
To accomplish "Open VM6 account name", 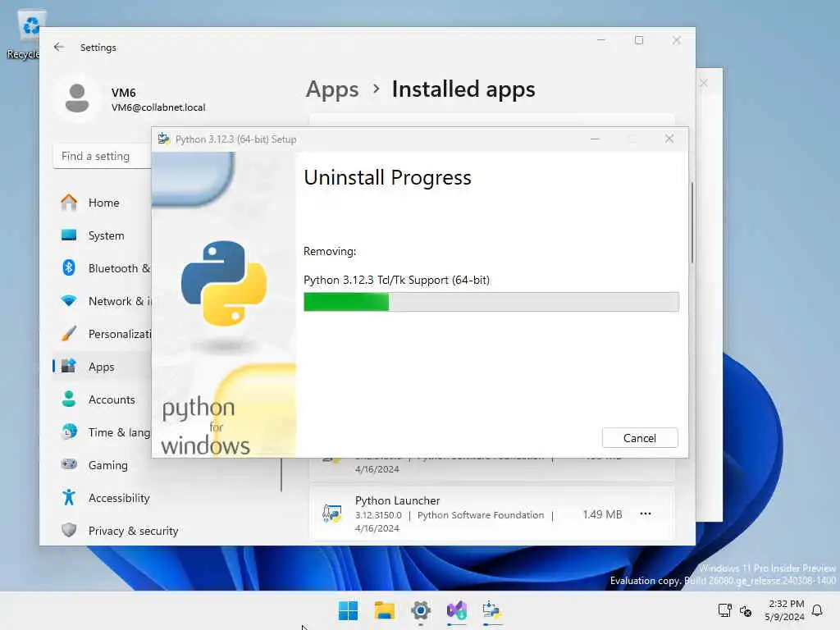I will click(x=123, y=92).
